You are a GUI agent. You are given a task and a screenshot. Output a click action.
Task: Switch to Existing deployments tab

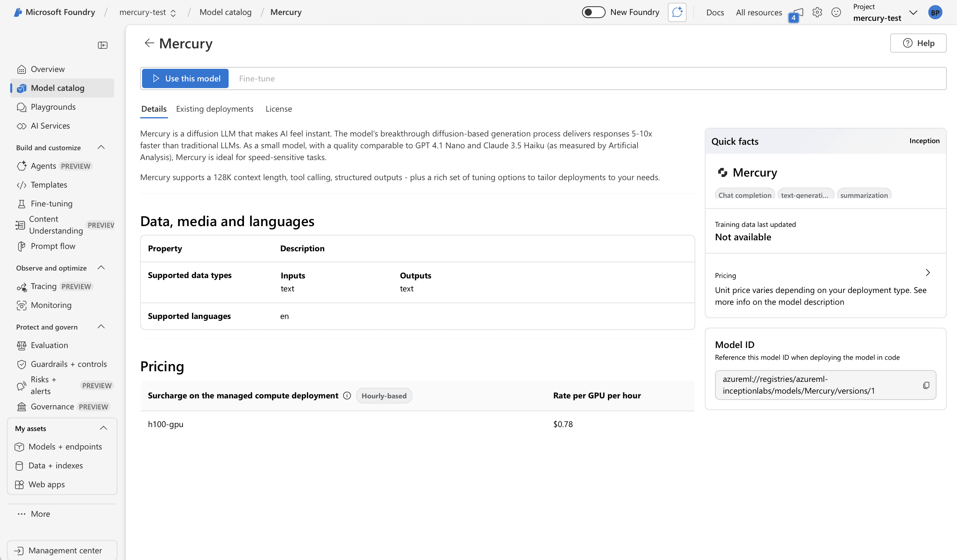point(214,109)
